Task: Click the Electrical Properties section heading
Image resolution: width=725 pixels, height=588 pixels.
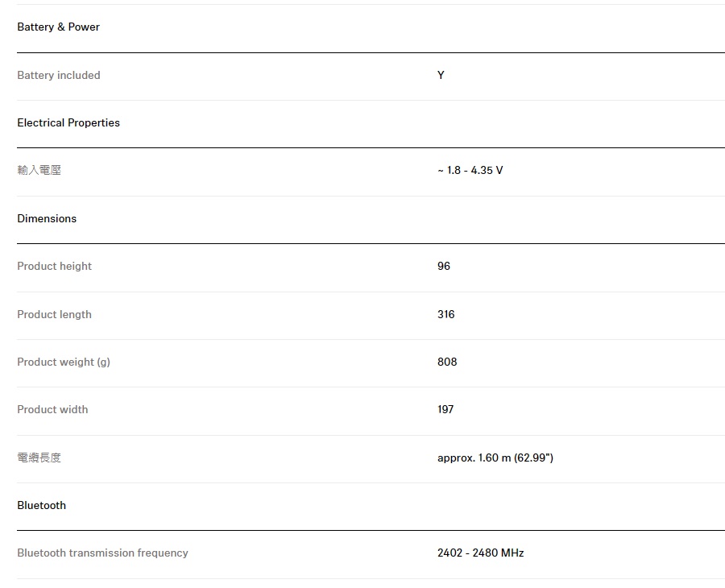Action: (x=68, y=123)
